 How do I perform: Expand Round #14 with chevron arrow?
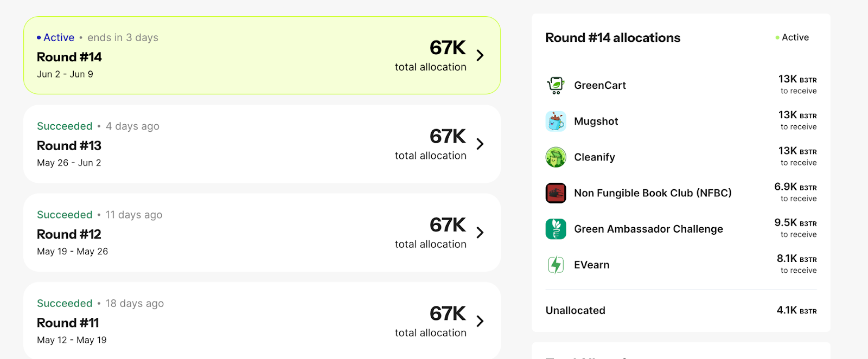click(x=480, y=55)
